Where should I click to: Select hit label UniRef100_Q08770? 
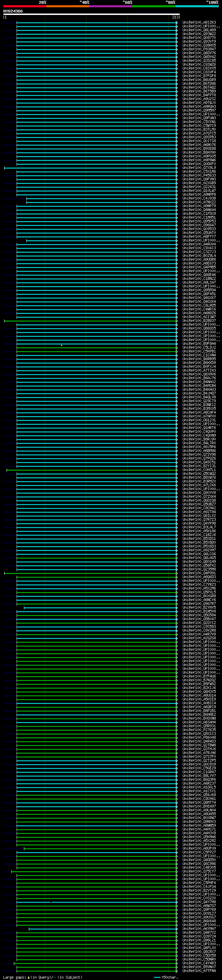click(199, 38)
